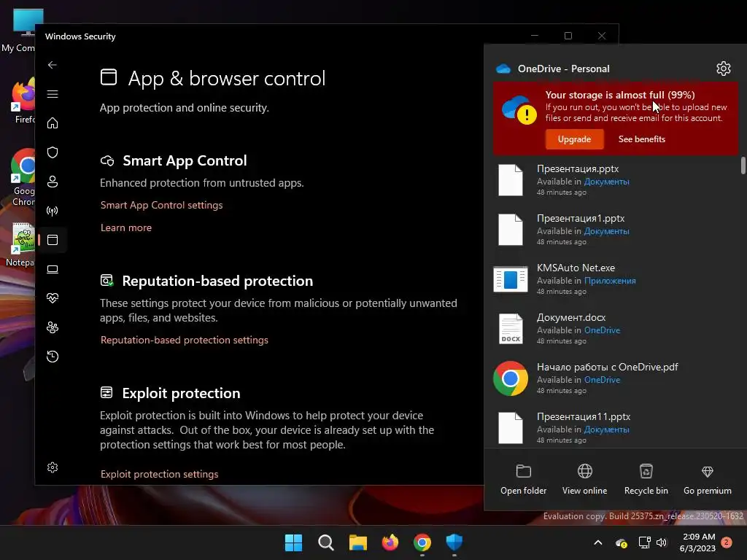This screenshot has width=747, height=560.
Task: Open Firewall & network protection icon
Action: (x=53, y=211)
